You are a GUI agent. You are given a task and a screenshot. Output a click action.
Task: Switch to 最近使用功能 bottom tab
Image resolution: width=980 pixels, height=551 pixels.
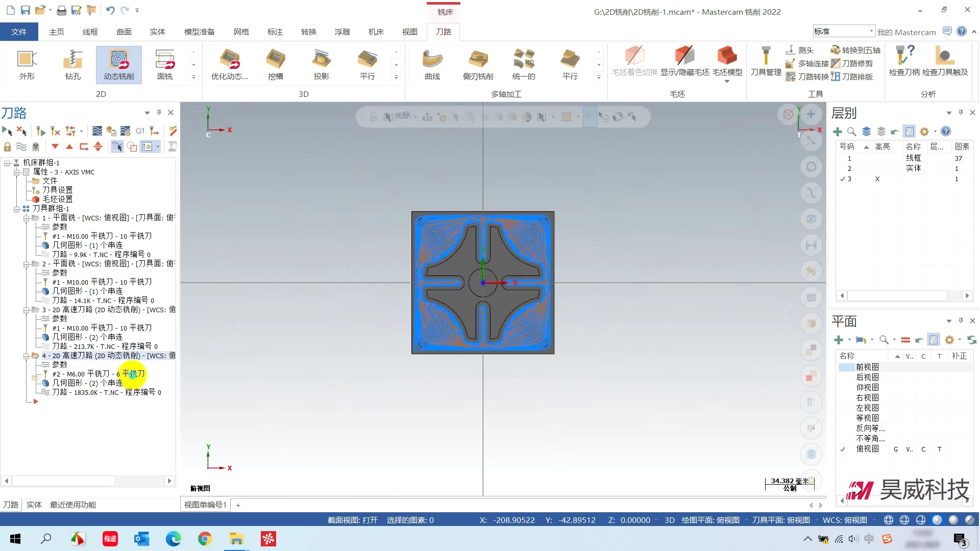72,505
